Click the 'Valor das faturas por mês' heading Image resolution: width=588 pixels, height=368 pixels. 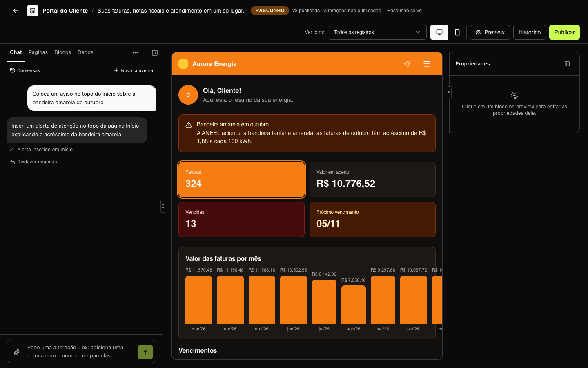pyautogui.click(x=223, y=258)
